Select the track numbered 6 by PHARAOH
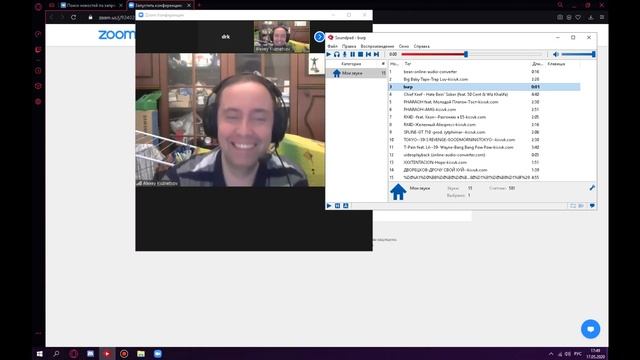 484,109
